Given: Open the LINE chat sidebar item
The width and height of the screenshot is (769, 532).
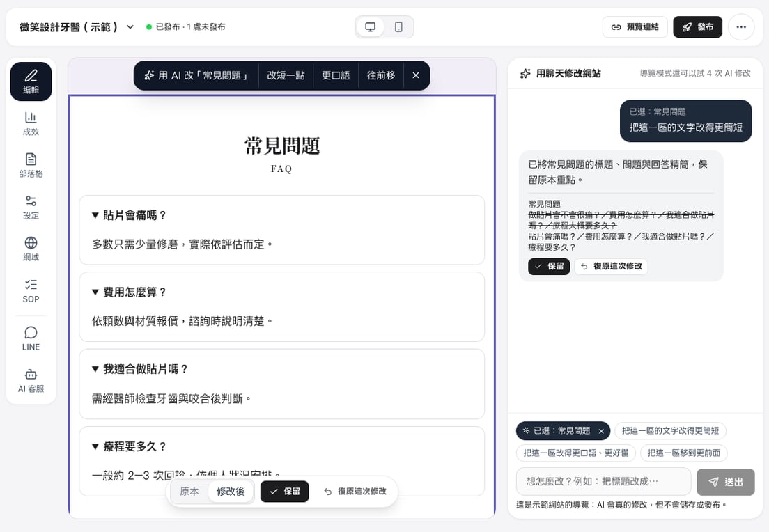Looking at the screenshot, I should pyautogui.click(x=31, y=339).
